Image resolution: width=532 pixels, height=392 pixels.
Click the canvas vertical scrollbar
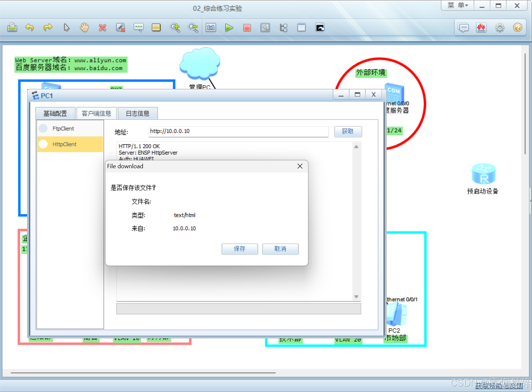525,104
